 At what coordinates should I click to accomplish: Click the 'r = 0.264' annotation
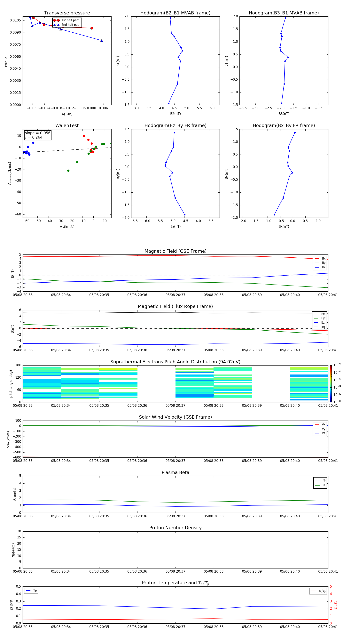(34, 137)
